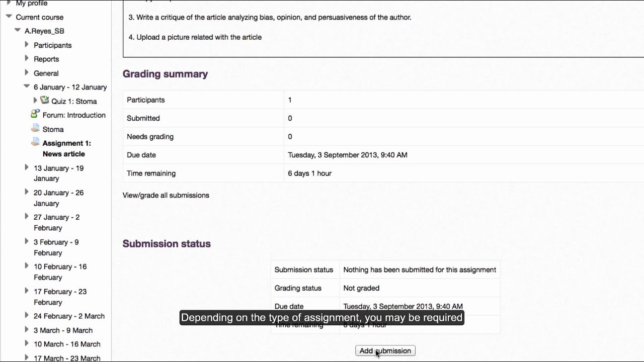Click the Participants row label in Grading summary

(x=146, y=100)
